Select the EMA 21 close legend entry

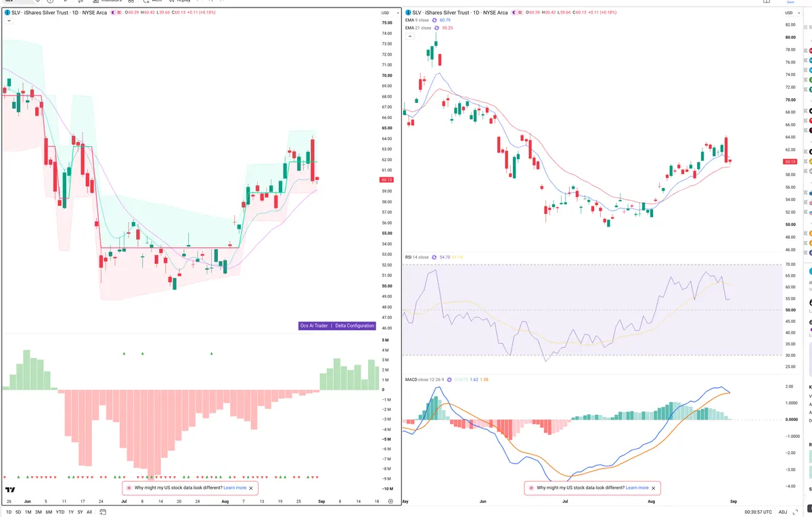[418, 28]
